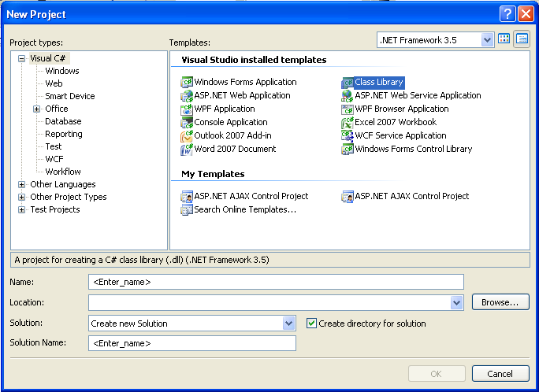Image resolution: width=539 pixels, height=392 pixels.
Task: Choose the WPF Application template icon
Action: [187, 109]
